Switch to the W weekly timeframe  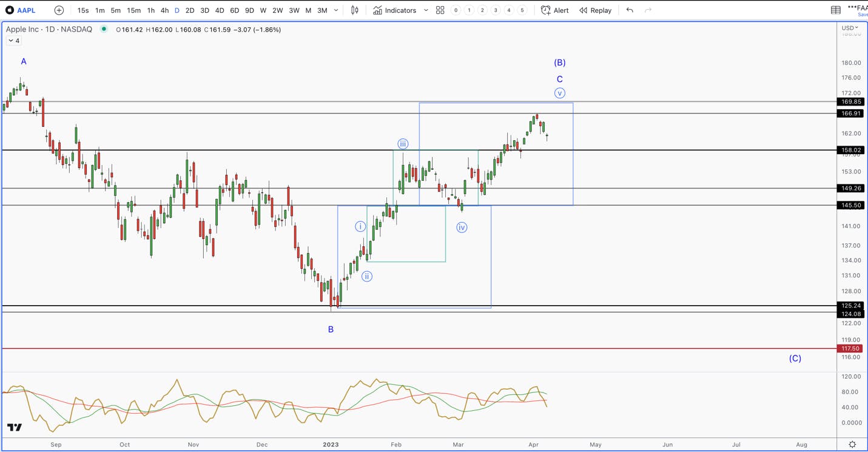tap(263, 10)
